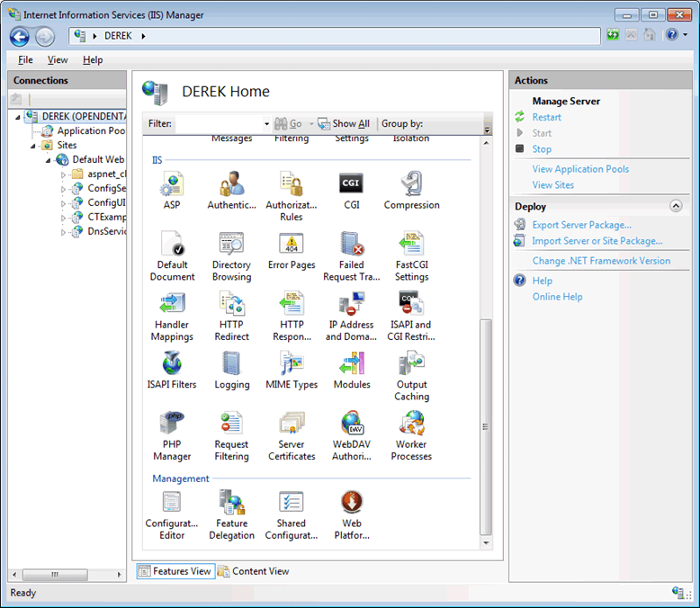700x608 pixels.
Task: Click Restart in Manage Server
Action: 546,118
